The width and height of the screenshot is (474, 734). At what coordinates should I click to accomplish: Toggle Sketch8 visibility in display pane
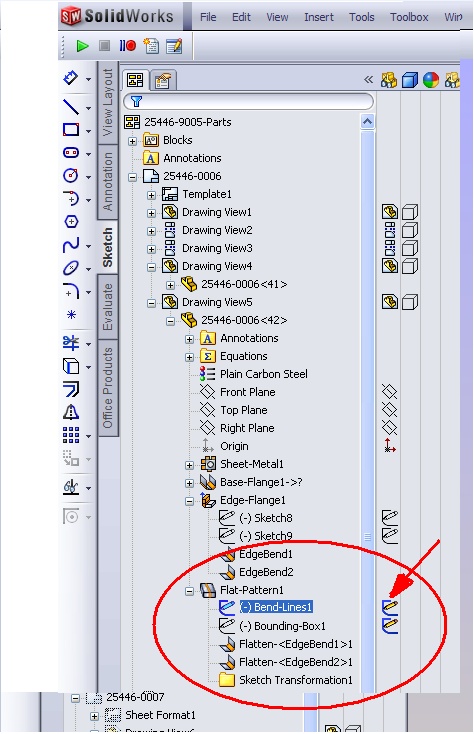click(x=389, y=517)
